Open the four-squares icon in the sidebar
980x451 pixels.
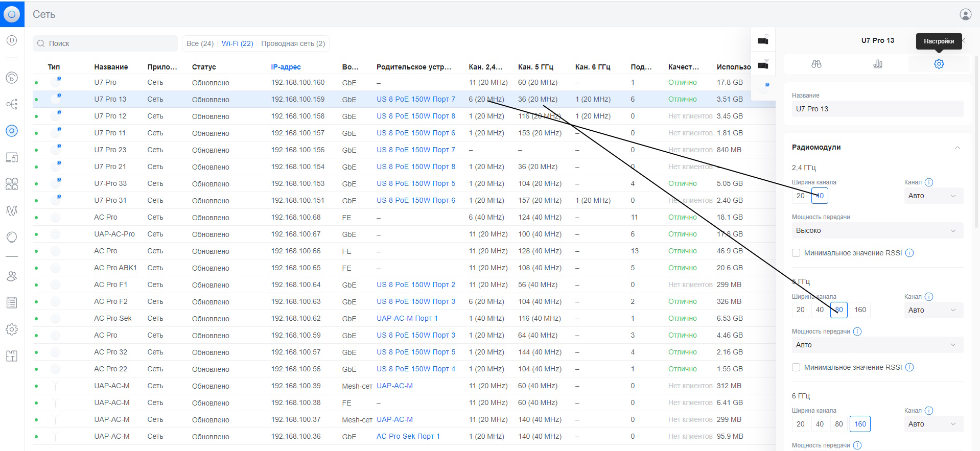[12, 184]
